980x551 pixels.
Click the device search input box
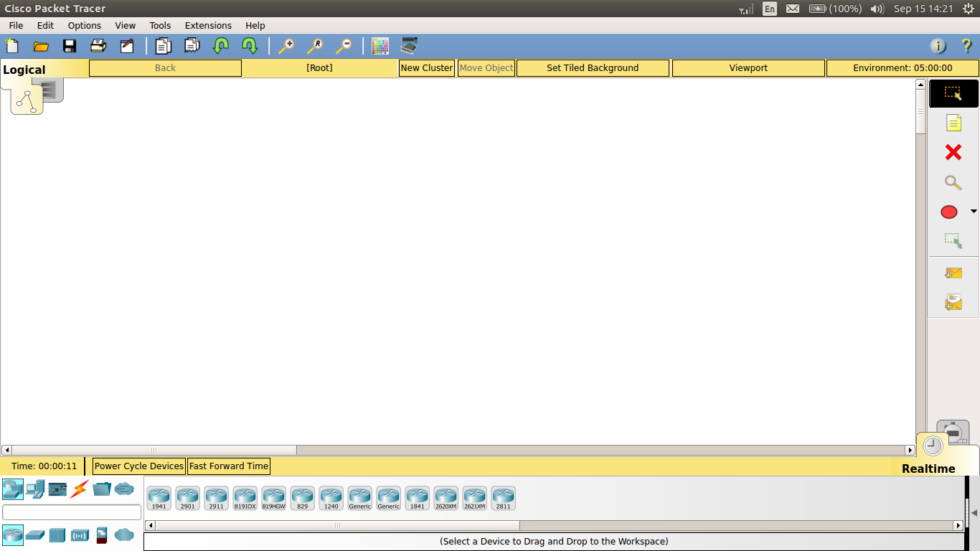[x=71, y=512]
